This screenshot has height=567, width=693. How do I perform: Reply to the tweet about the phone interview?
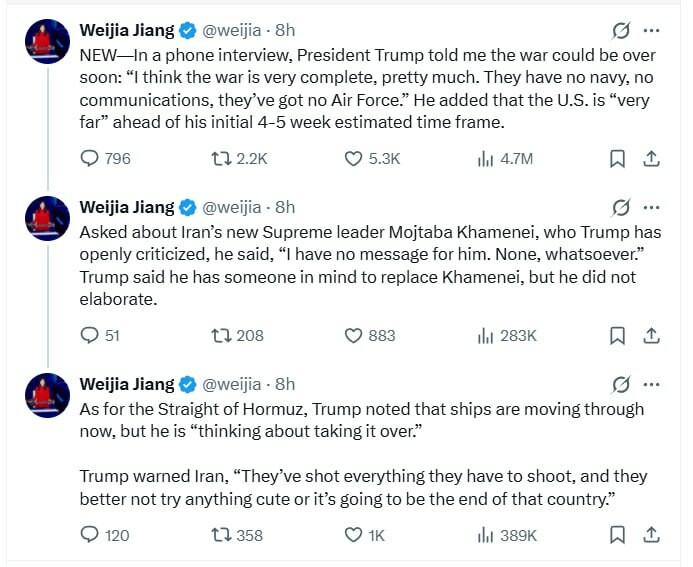coord(90,158)
